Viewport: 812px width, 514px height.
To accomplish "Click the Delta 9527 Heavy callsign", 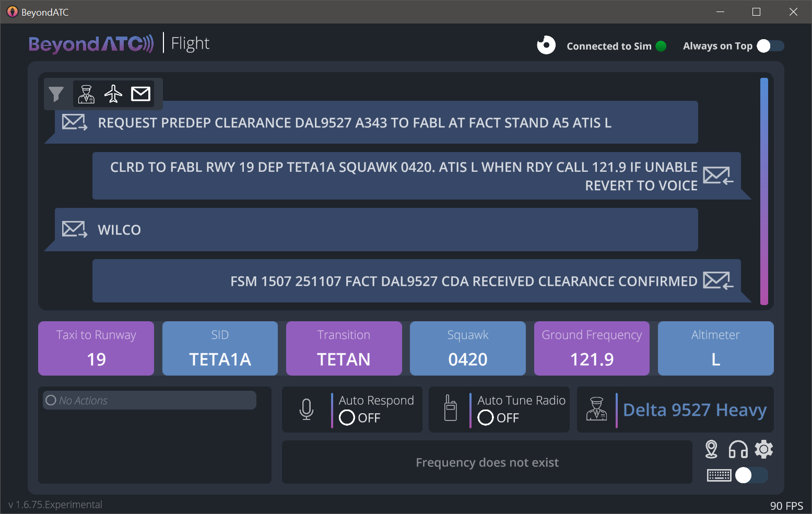I will click(695, 410).
